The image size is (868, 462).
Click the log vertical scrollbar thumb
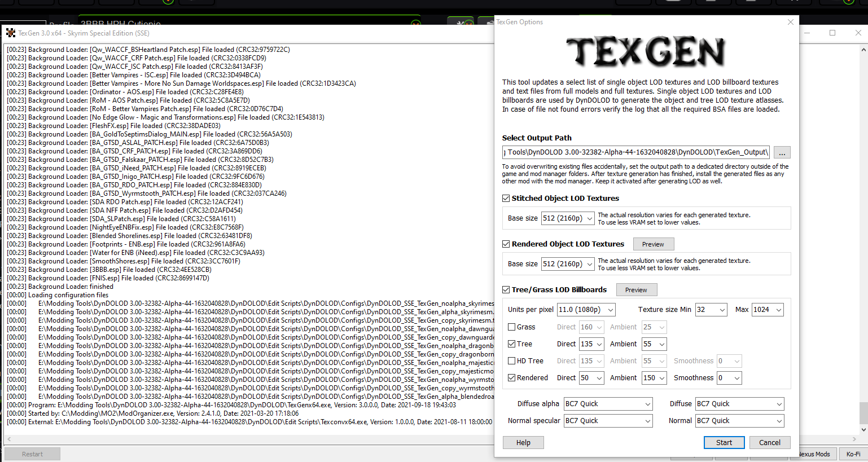[863, 413]
